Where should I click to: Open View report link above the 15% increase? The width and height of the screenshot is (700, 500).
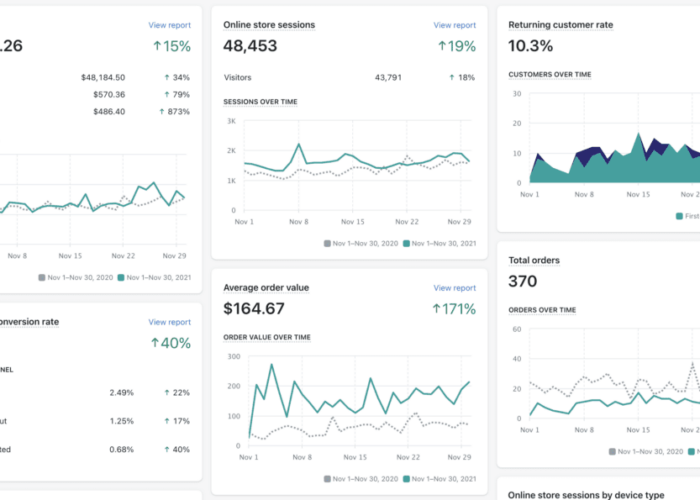(169, 25)
